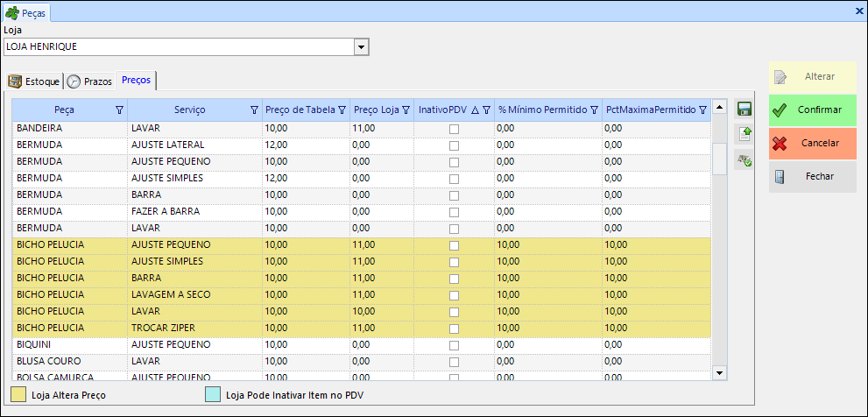Click the money check icon beside the grid

tap(744, 160)
